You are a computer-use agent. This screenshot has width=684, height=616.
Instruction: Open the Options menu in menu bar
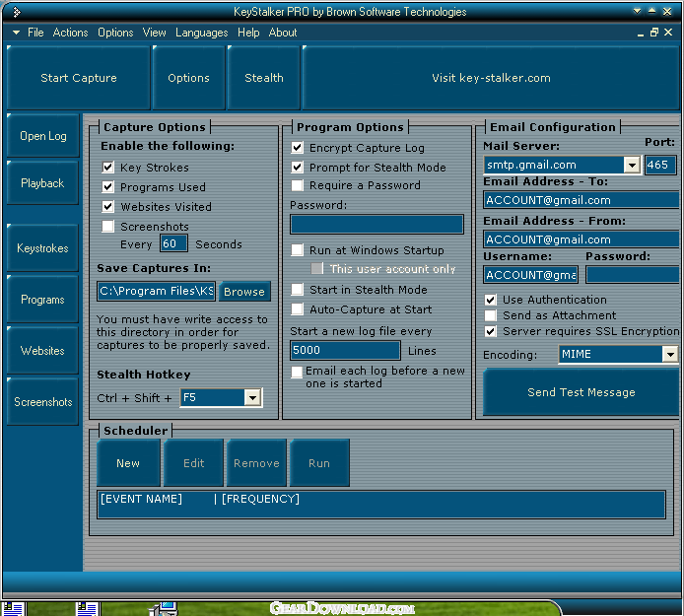pyautogui.click(x=115, y=33)
